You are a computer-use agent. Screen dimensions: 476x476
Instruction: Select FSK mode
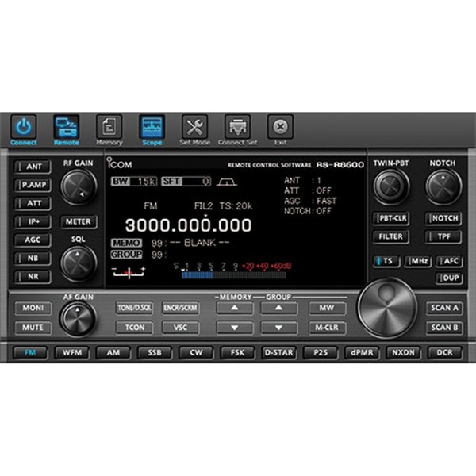(x=237, y=353)
